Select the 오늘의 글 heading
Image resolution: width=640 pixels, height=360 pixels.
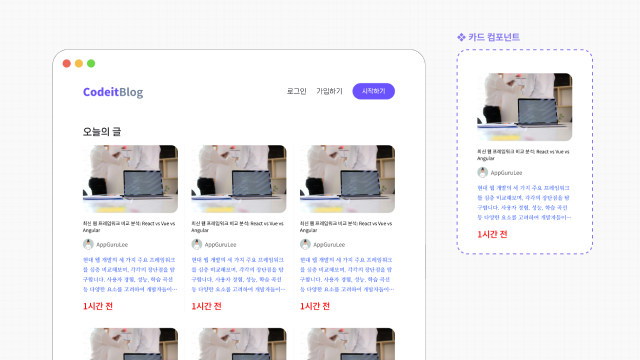[102, 131]
